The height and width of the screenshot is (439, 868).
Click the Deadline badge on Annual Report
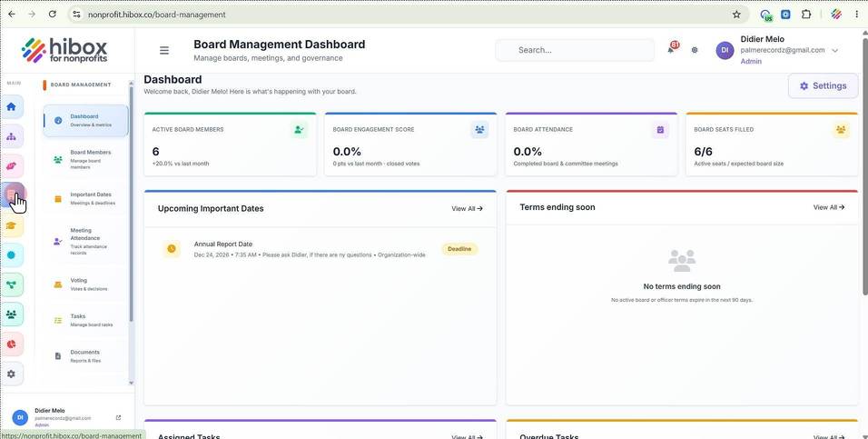459,249
